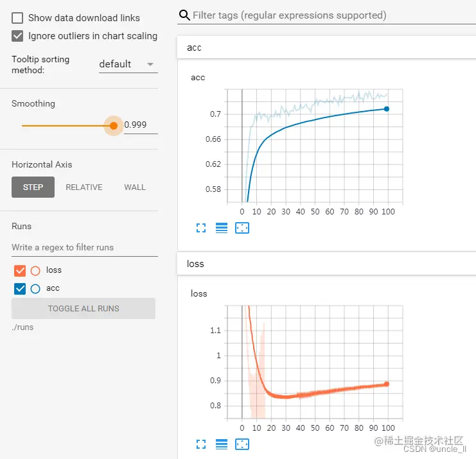Click the acc curve end point marker

click(387, 109)
